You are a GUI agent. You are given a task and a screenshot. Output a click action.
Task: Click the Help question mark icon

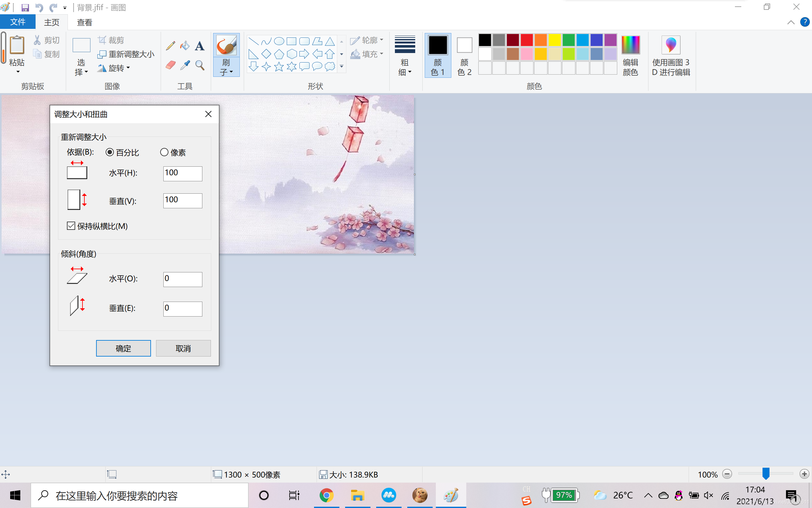(805, 22)
